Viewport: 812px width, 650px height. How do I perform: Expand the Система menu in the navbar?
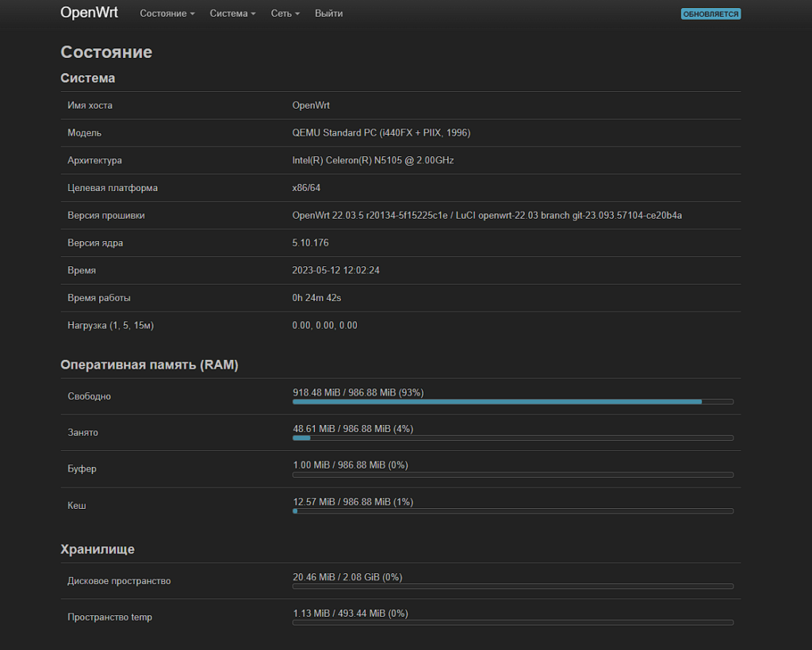point(232,13)
